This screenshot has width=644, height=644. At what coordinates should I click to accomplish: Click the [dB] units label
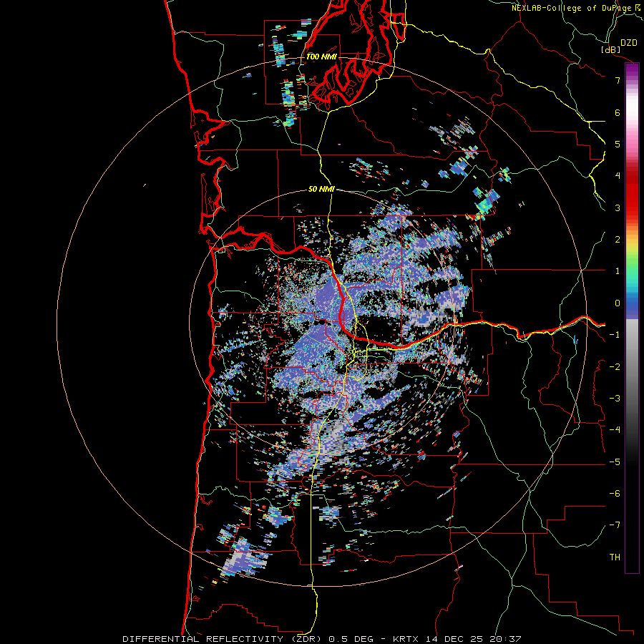(x=611, y=49)
